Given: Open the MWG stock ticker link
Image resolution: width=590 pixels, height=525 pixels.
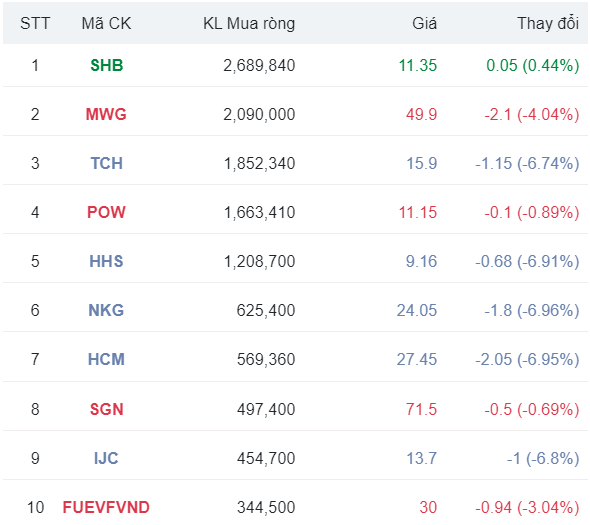Looking at the screenshot, I should click(x=106, y=114).
